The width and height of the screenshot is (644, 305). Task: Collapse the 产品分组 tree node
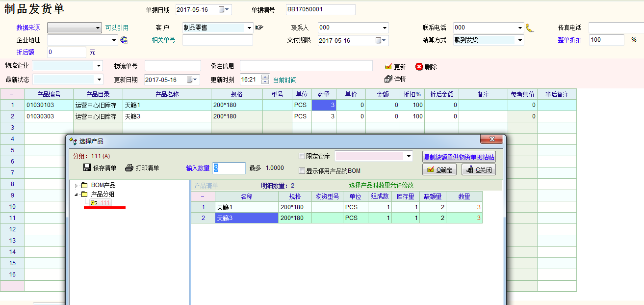pyautogui.click(x=76, y=194)
